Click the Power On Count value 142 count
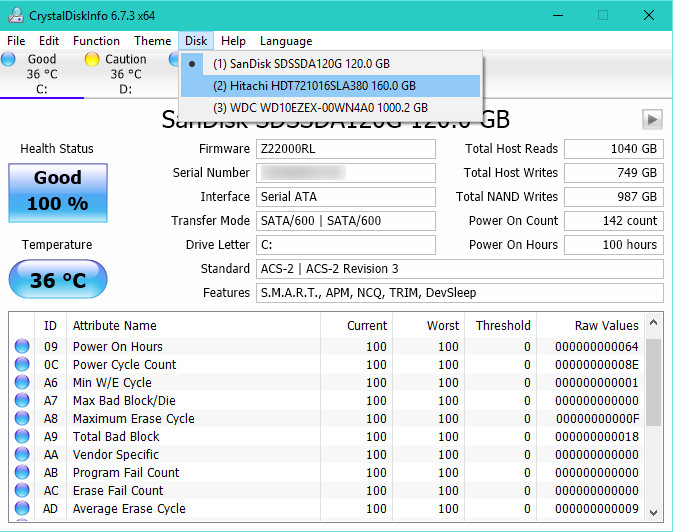Screen dimensions: 673x532 click(614, 221)
